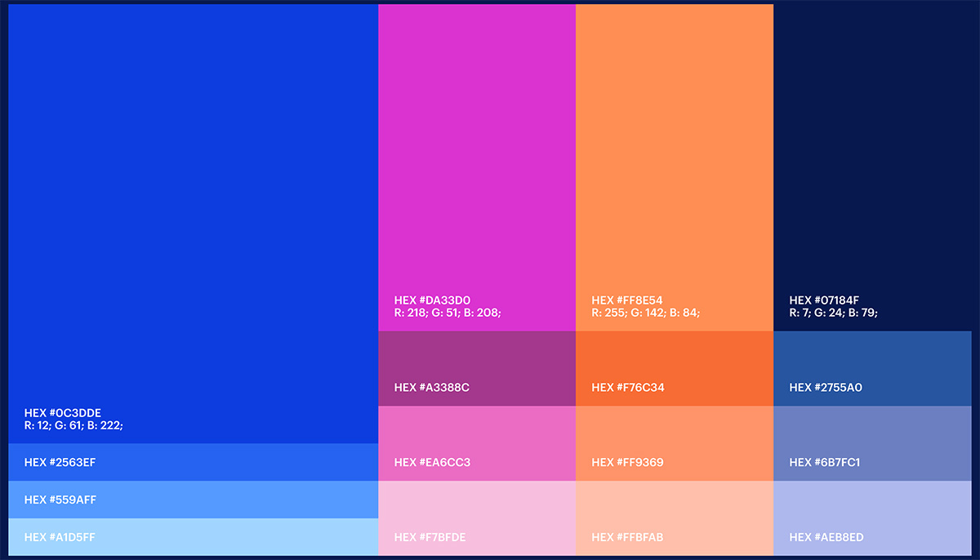Click the #F76C34 deep orange swatch
The width and height of the screenshot is (980, 560).
[x=675, y=368]
